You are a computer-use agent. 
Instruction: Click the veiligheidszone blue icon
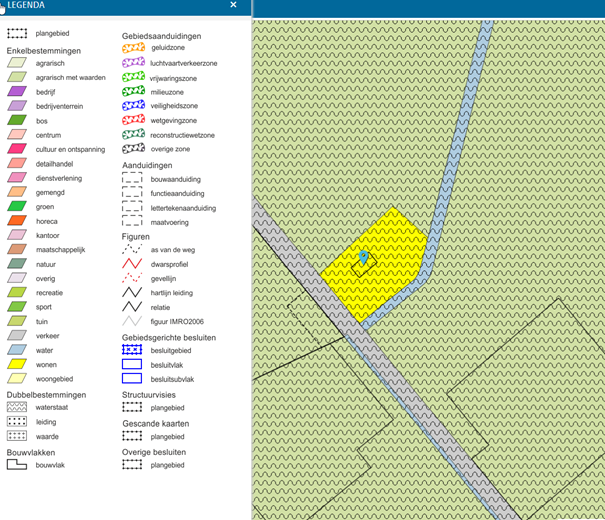[x=134, y=105]
